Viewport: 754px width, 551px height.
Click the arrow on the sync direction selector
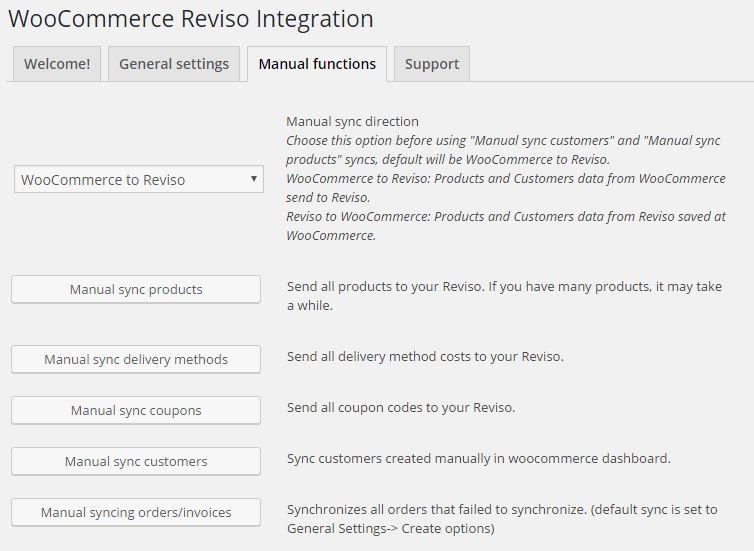click(254, 180)
